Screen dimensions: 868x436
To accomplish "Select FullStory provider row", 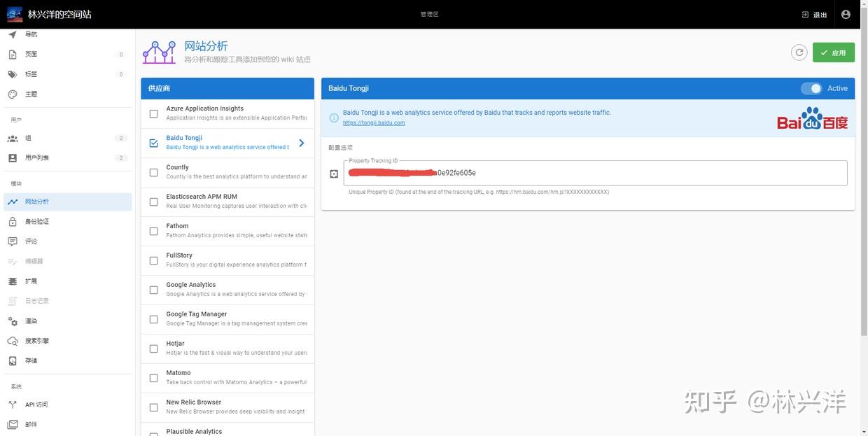I will (x=227, y=260).
